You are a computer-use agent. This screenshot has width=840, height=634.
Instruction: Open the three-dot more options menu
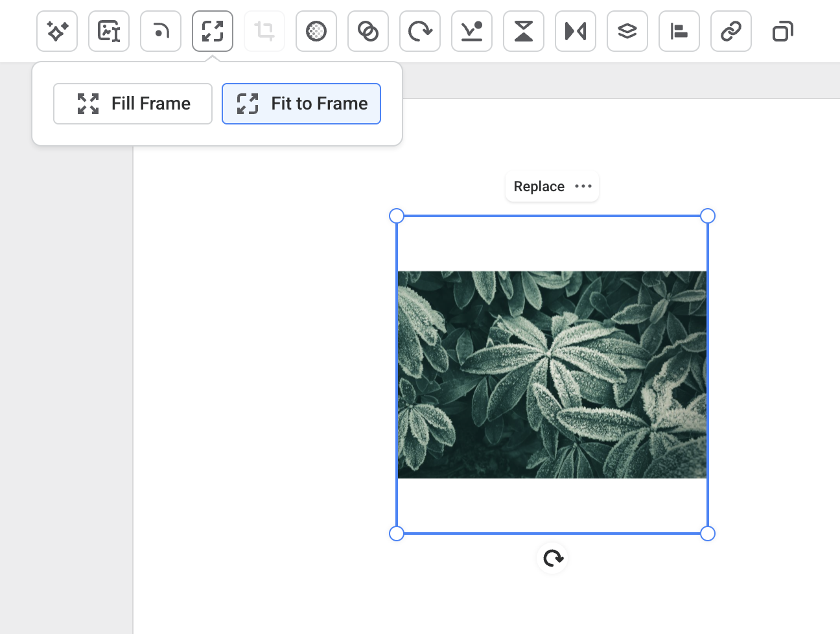coord(583,186)
